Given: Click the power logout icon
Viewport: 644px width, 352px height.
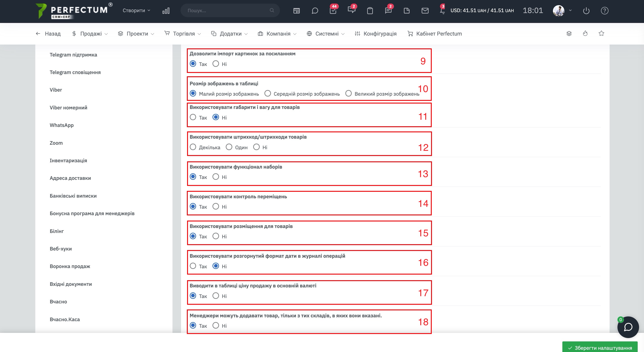Looking at the screenshot, I should [586, 11].
